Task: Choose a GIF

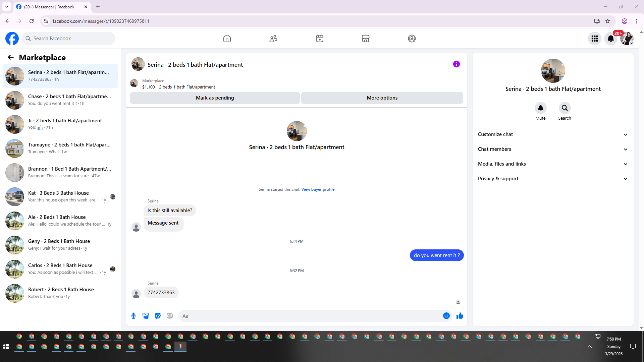Action: [170, 316]
